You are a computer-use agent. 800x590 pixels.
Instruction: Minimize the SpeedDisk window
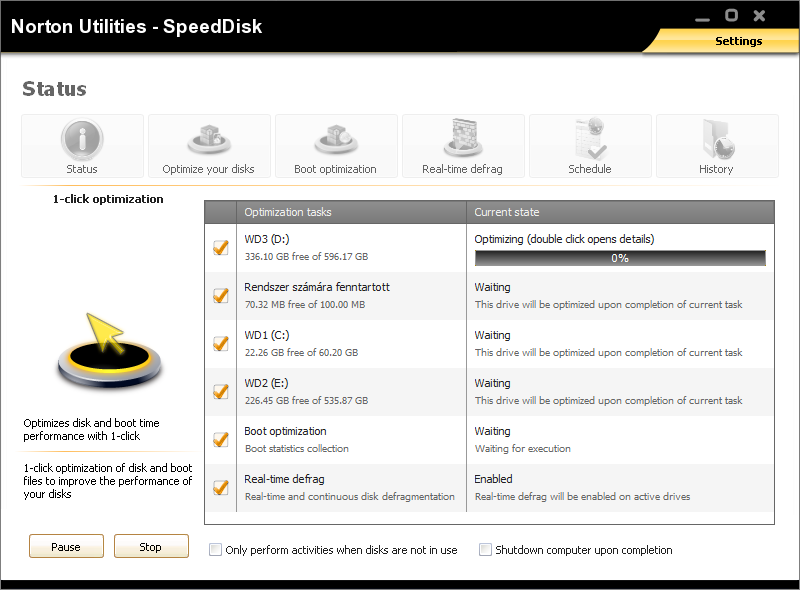click(703, 19)
